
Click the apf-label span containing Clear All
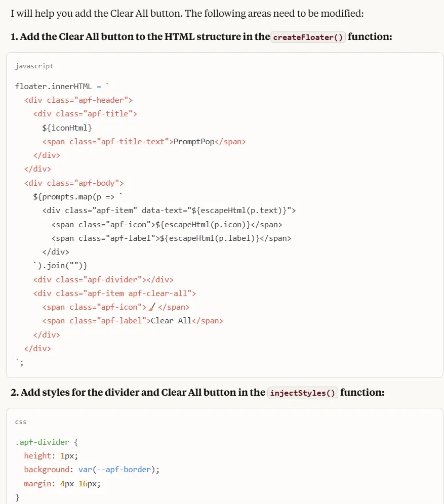pos(133,321)
